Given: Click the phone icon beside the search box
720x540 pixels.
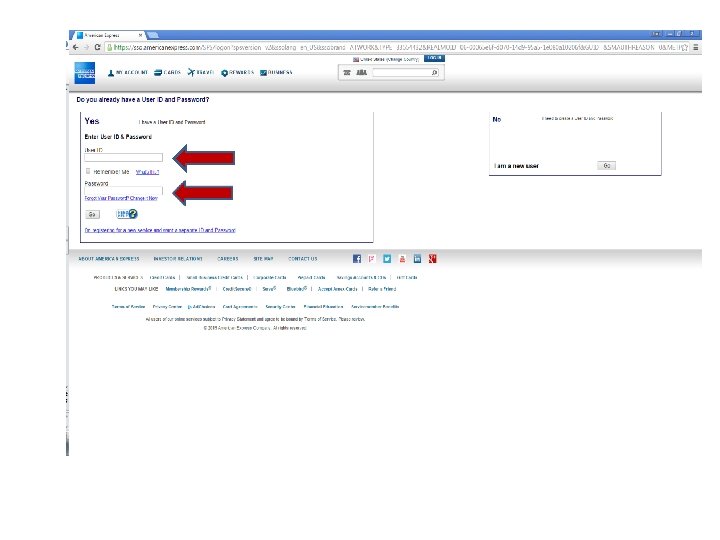Looking at the screenshot, I should click(x=347, y=73).
